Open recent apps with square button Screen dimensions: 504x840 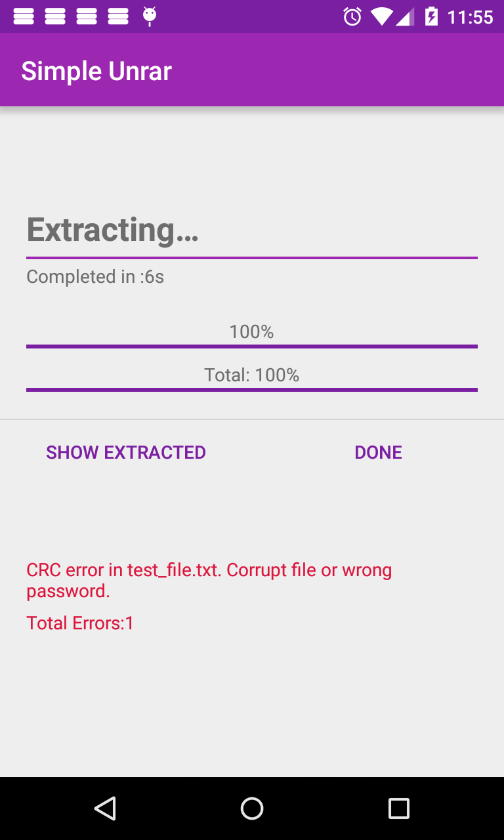pos(398,808)
